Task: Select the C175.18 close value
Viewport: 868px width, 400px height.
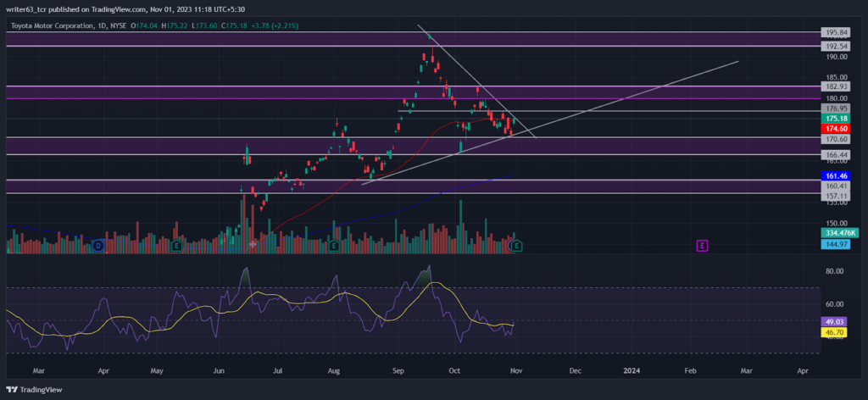Action: point(233,25)
